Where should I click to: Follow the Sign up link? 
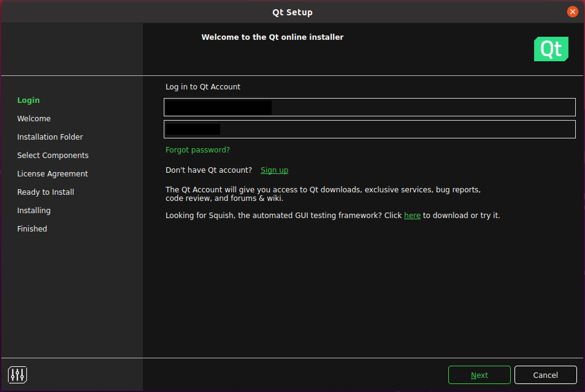tap(274, 170)
